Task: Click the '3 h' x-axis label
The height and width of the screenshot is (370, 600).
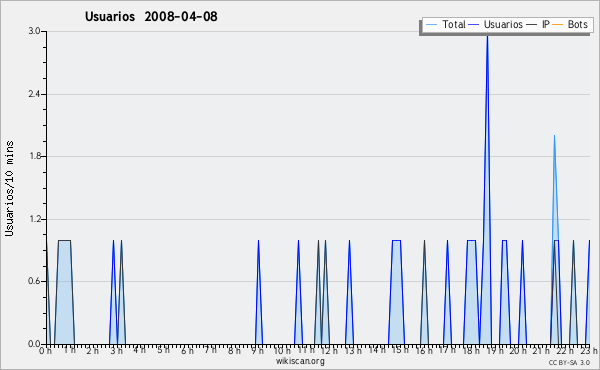Action: click(117, 350)
